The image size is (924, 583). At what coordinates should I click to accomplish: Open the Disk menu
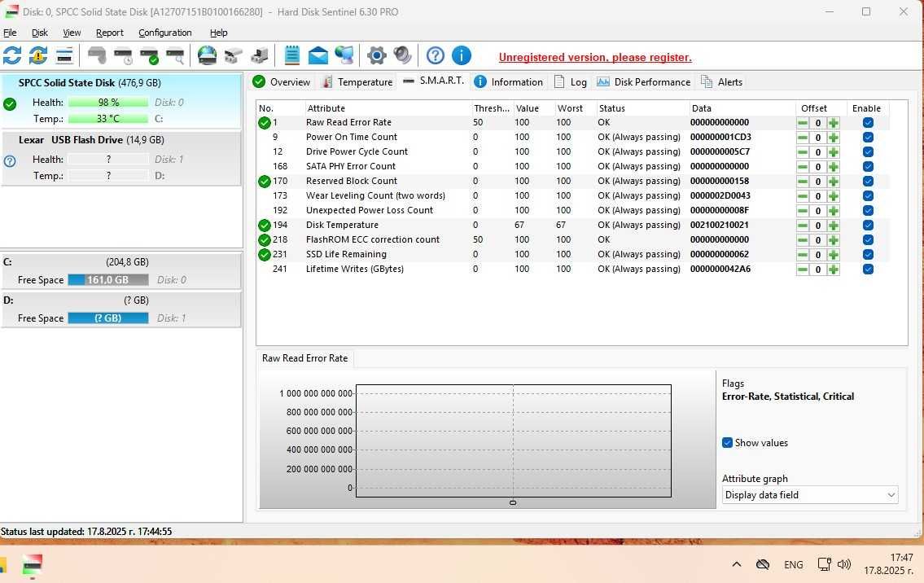coord(39,33)
